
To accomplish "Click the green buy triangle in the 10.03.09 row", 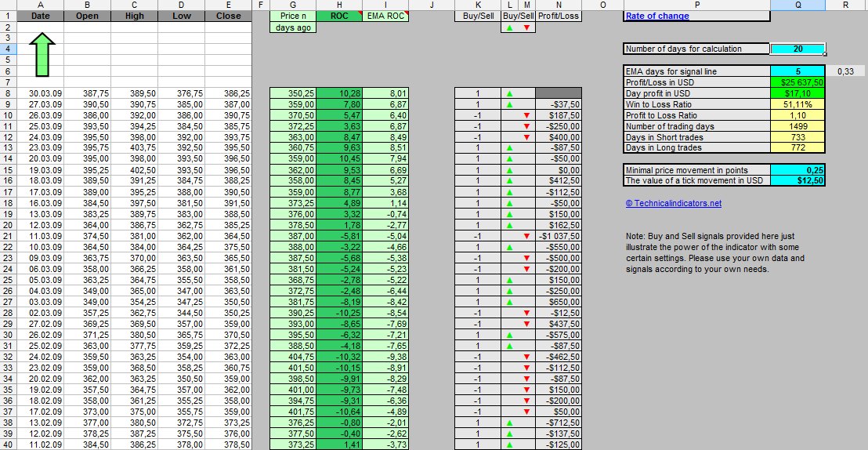I will click(509, 247).
